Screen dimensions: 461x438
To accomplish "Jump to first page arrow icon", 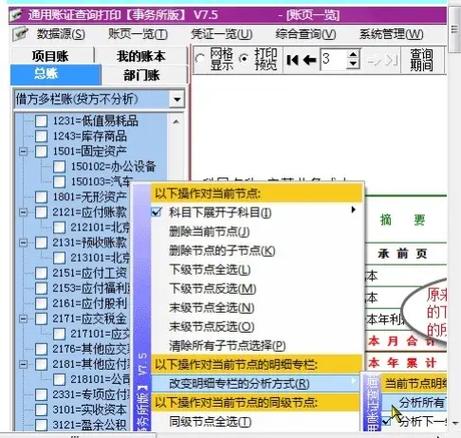I will [x=292, y=60].
